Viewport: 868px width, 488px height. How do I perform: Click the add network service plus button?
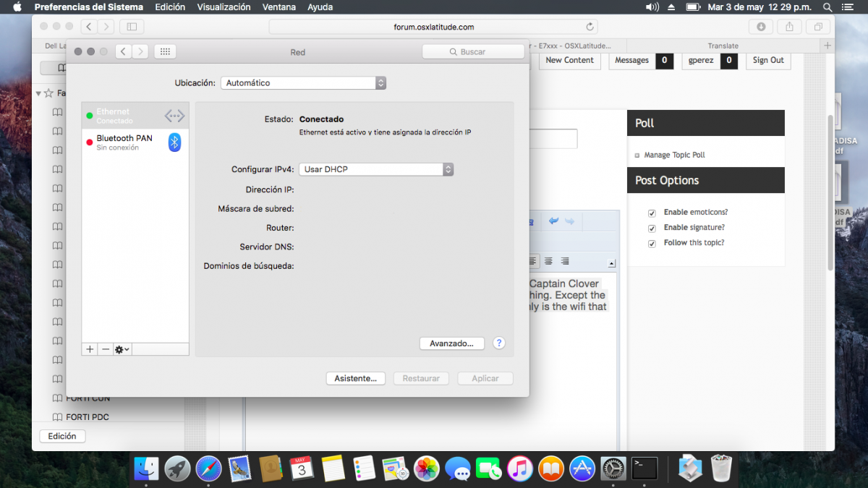pos(90,349)
